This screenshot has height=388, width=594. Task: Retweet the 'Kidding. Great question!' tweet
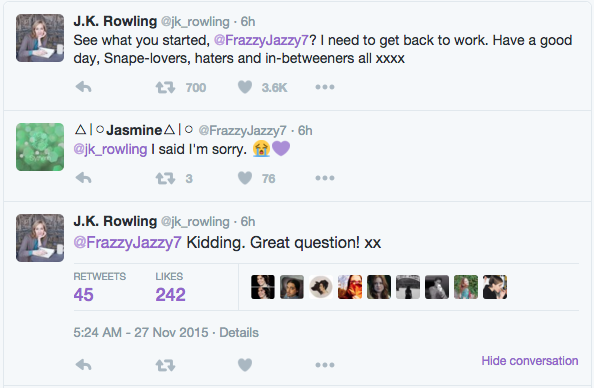pos(165,365)
